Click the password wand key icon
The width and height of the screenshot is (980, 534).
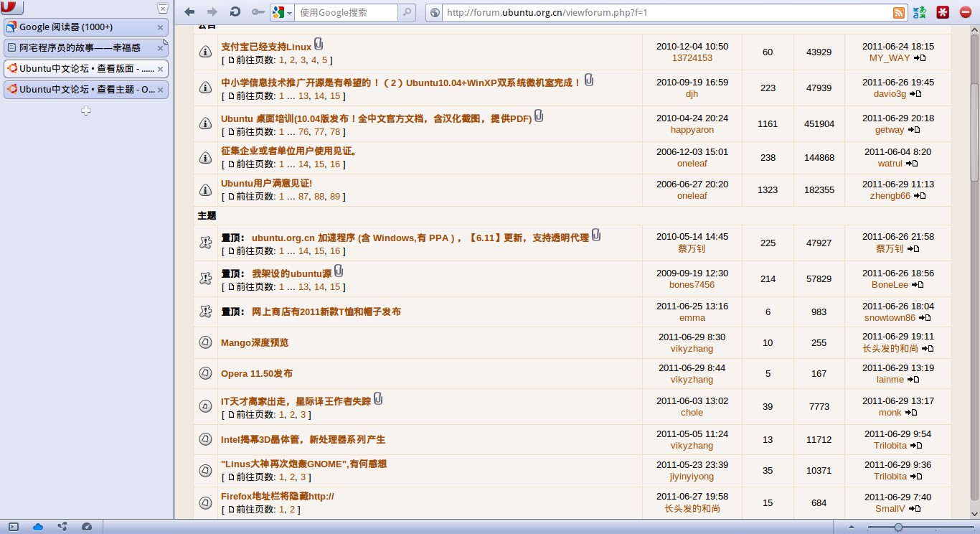258,12
